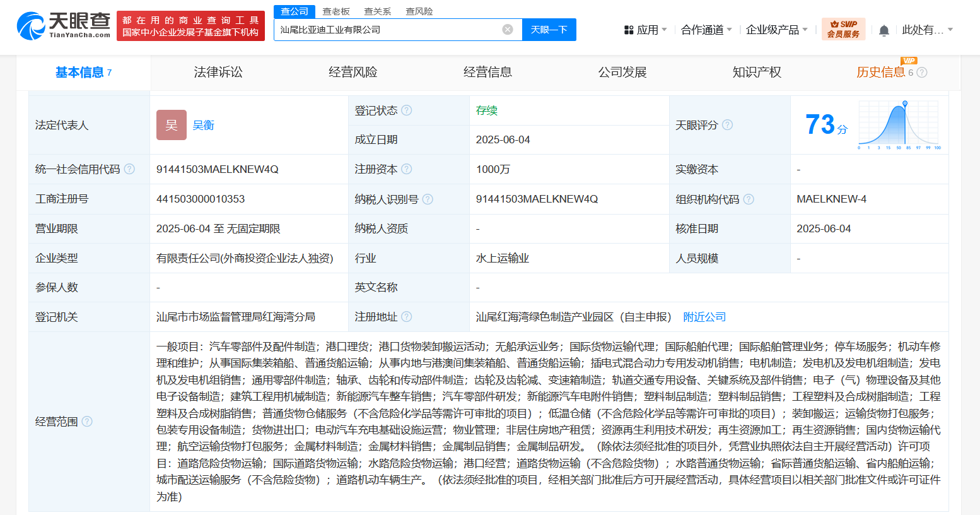The height and width of the screenshot is (515, 980).
Task: Open the 企业级产品 dropdown
Action: [x=776, y=30]
